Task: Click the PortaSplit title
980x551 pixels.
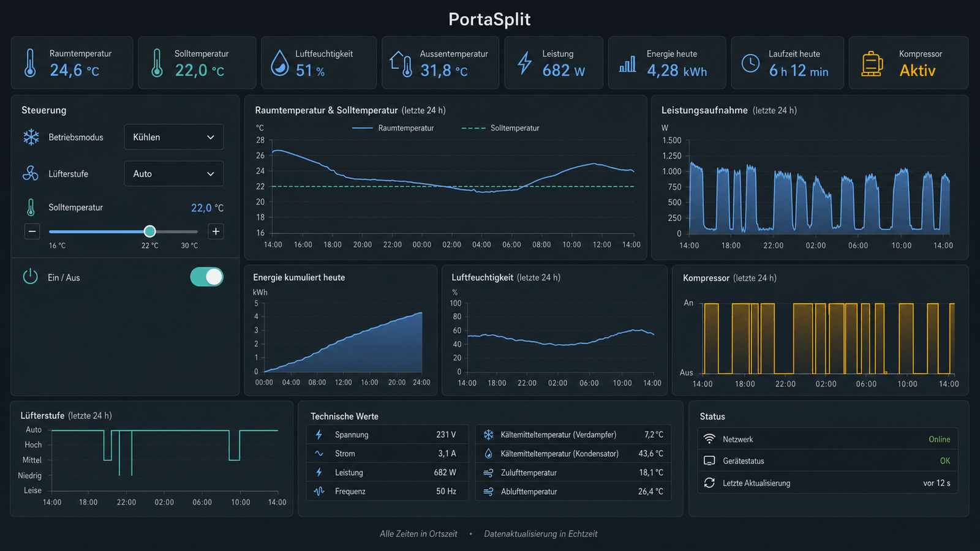Action: coord(489,19)
